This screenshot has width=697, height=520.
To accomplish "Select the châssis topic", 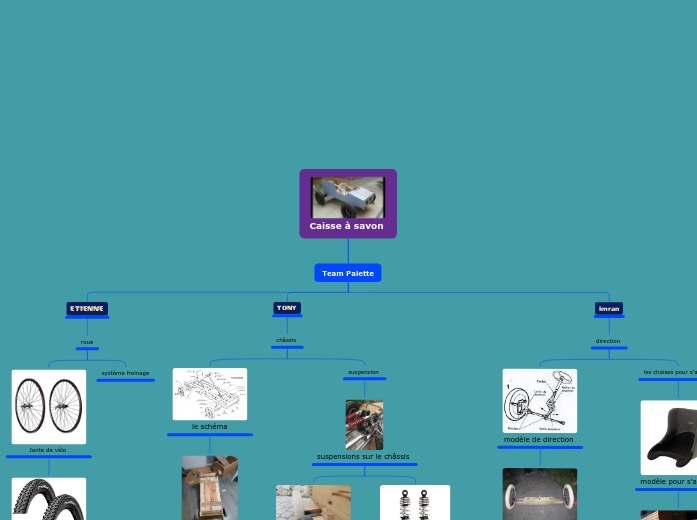I will coord(286,340).
